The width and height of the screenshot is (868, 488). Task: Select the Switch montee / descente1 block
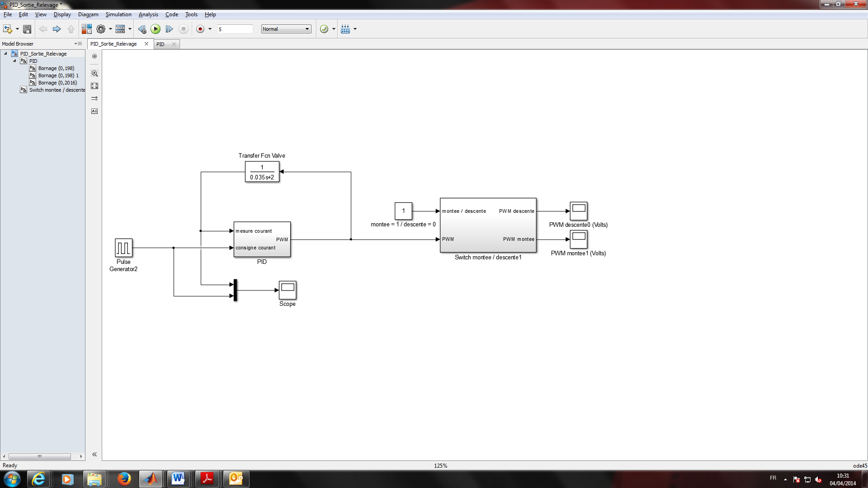pos(488,225)
